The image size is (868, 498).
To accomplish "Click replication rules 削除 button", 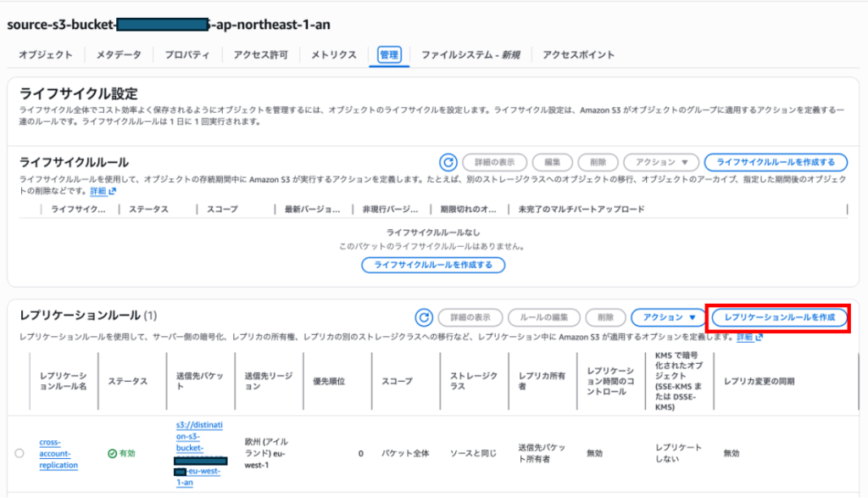I will click(x=605, y=317).
